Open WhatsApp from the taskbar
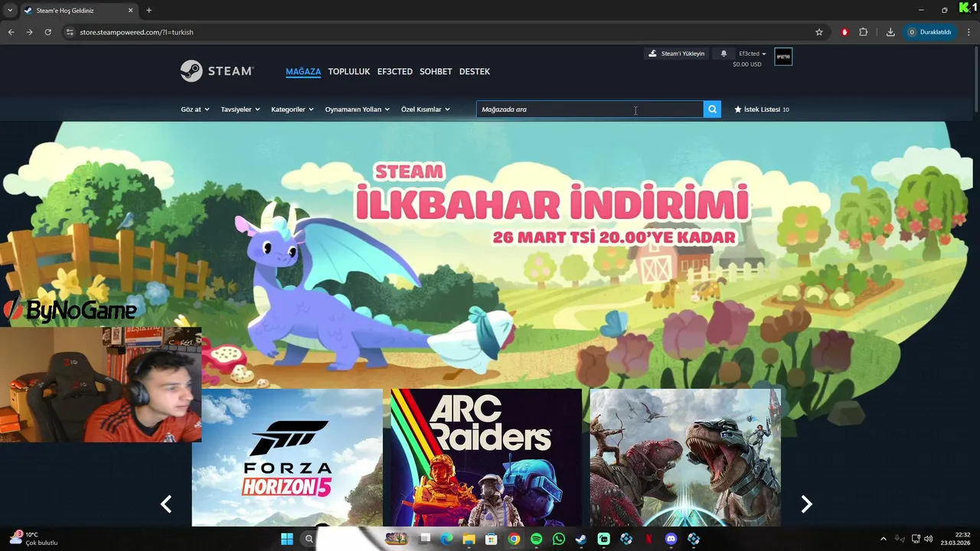The height and width of the screenshot is (551, 980). (559, 539)
